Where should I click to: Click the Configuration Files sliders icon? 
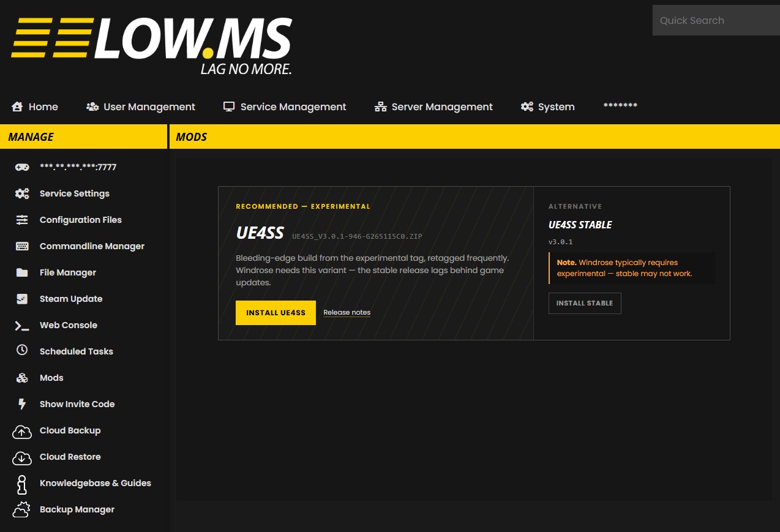(22, 220)
